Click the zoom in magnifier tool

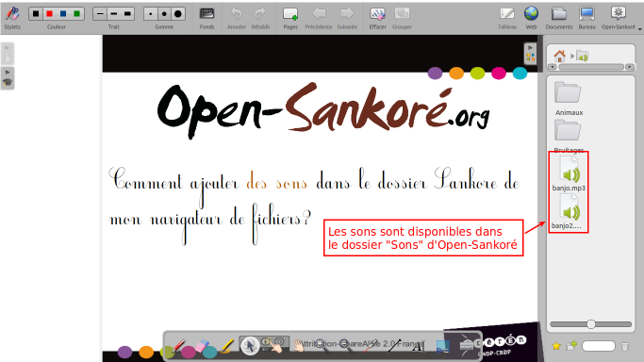tap(322, 346)
